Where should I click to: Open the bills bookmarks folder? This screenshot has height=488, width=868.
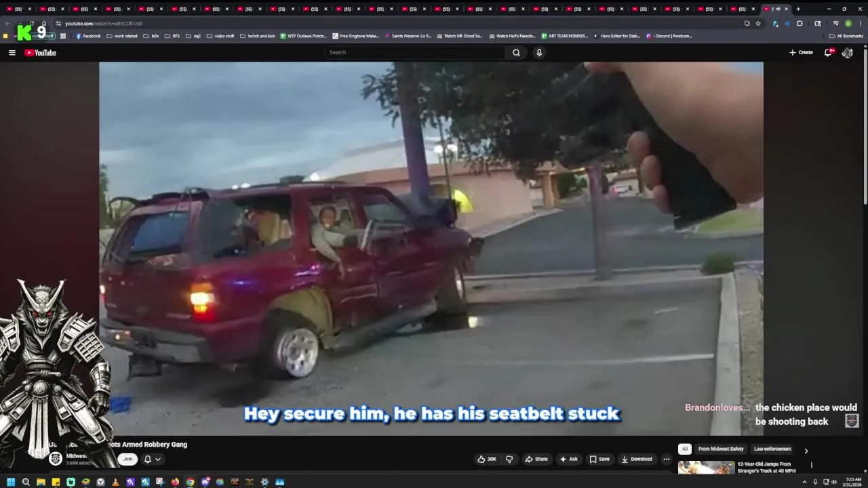151,36
